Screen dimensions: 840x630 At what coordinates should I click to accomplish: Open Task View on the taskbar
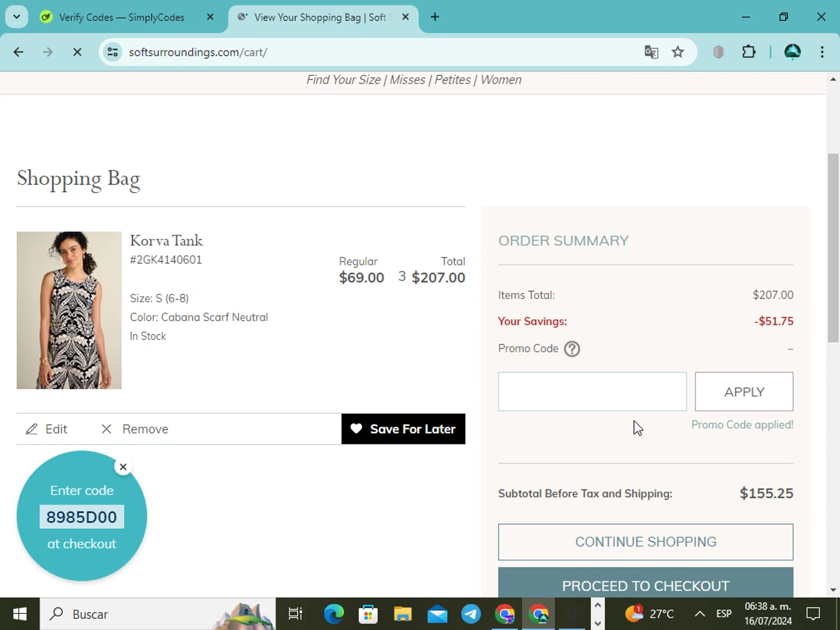click(x=295, y=614)
